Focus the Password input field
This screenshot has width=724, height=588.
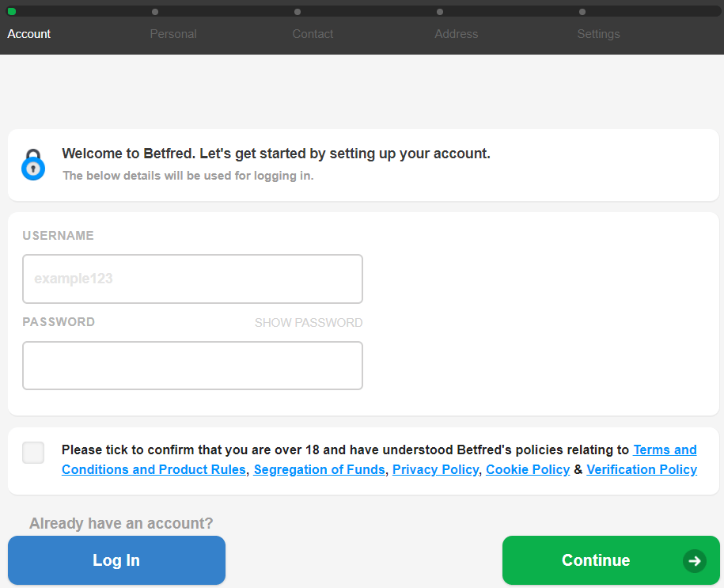[x=192, y=366]
